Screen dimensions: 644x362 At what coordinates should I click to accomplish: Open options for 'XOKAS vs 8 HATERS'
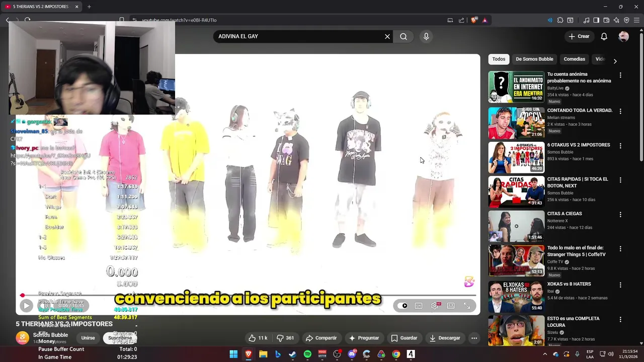point(620,285)
